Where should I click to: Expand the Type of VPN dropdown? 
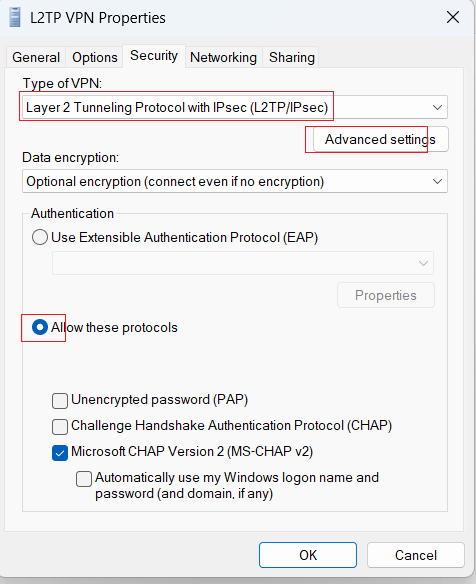coord(235,107)
